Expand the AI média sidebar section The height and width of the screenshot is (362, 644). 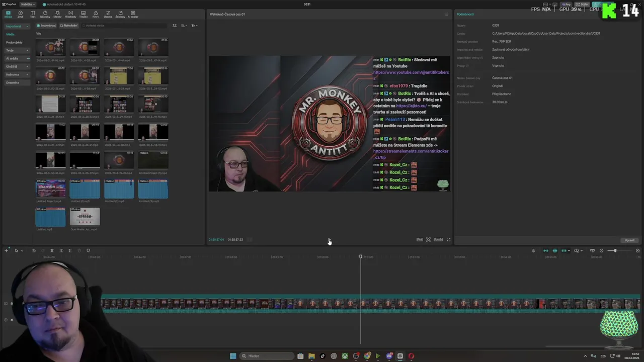pos(18,58)
